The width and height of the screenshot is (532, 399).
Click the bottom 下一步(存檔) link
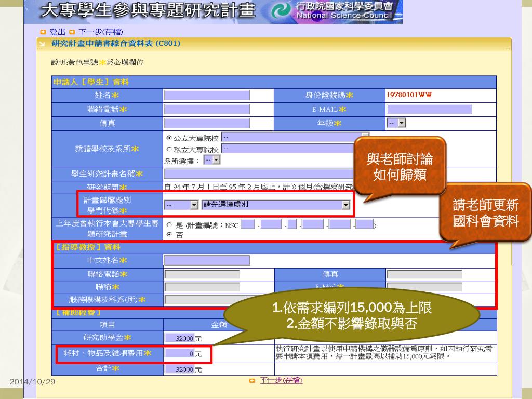(281, 380)
